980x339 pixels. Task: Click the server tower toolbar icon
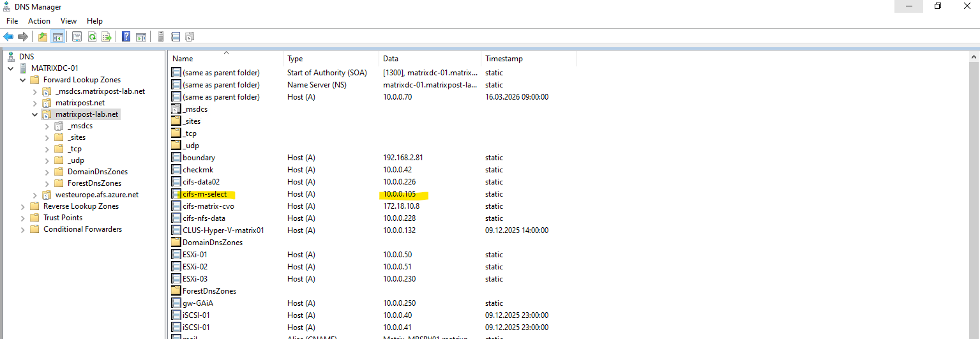(x=161, y=36)
